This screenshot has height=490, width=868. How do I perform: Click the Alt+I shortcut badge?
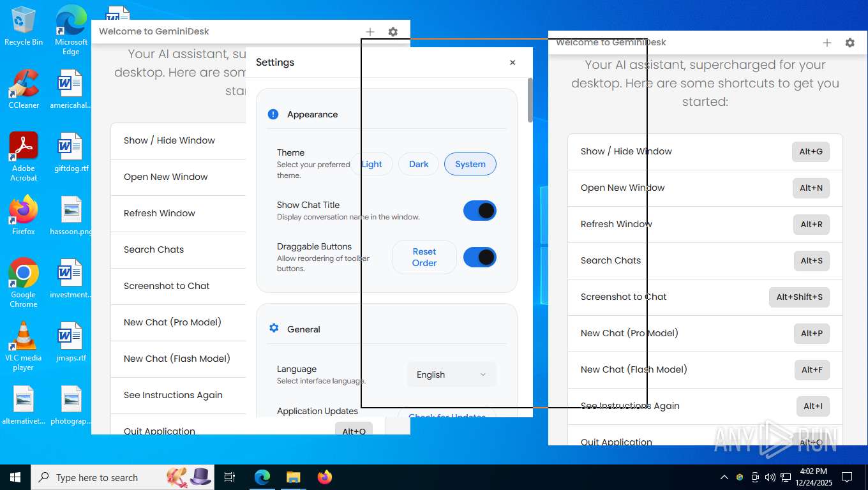pyautogui.click(x=813, y=406)
